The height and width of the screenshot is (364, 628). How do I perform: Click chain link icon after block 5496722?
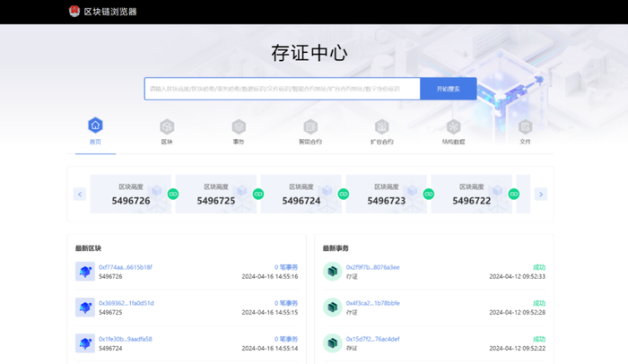tap(514, 195)
